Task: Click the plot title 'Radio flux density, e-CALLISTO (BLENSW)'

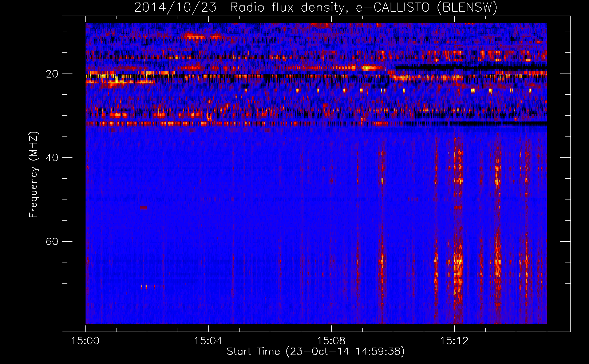Action: (x=363, y=7)
